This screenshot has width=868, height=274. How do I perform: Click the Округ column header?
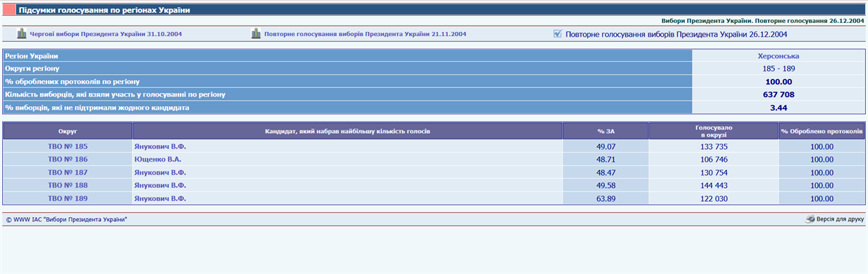[67, 131]
